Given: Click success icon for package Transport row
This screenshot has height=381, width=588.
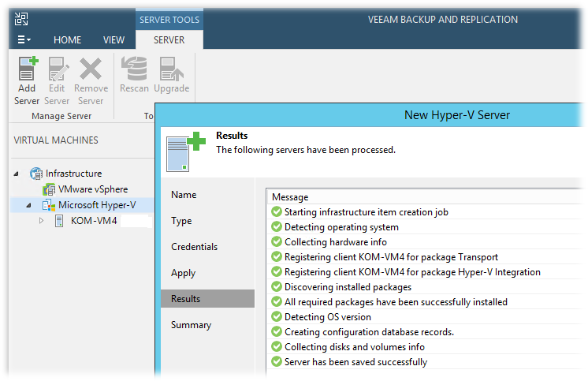Looking at the screenshot, I should point(277,256).
